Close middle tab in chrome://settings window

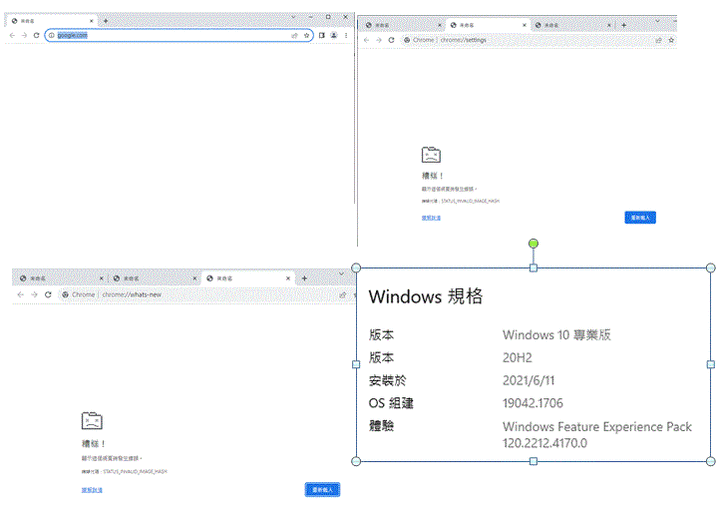point(524,25)
